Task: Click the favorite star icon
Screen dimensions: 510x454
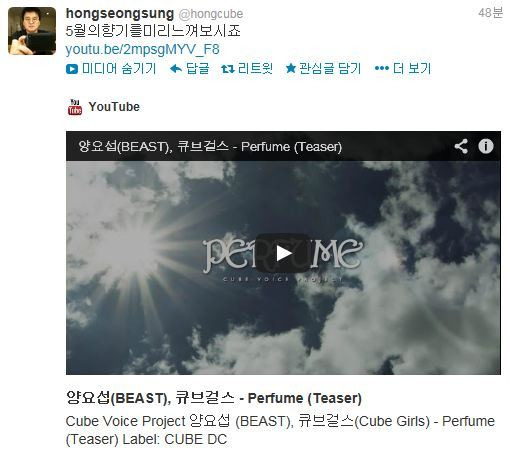Action: coord(291,69)
